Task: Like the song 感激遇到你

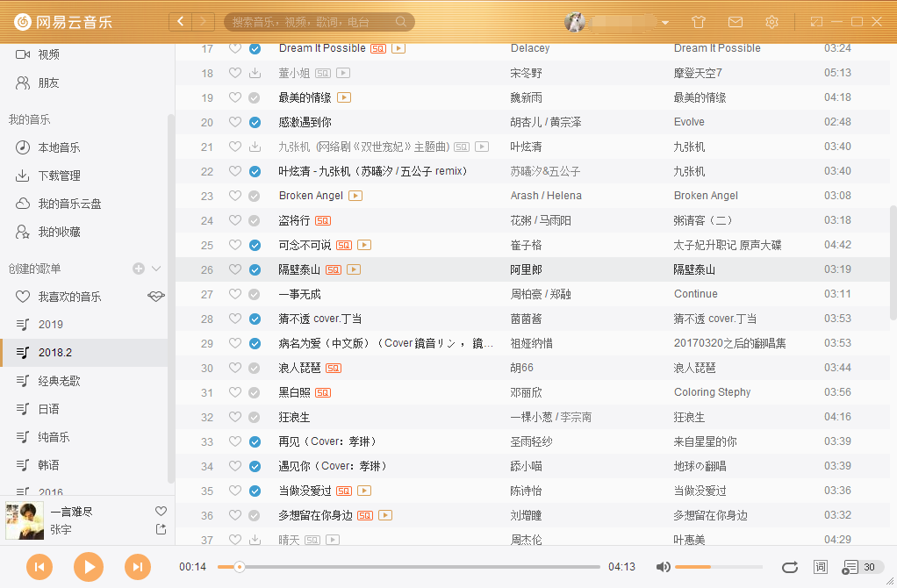Action: (235, 122)
